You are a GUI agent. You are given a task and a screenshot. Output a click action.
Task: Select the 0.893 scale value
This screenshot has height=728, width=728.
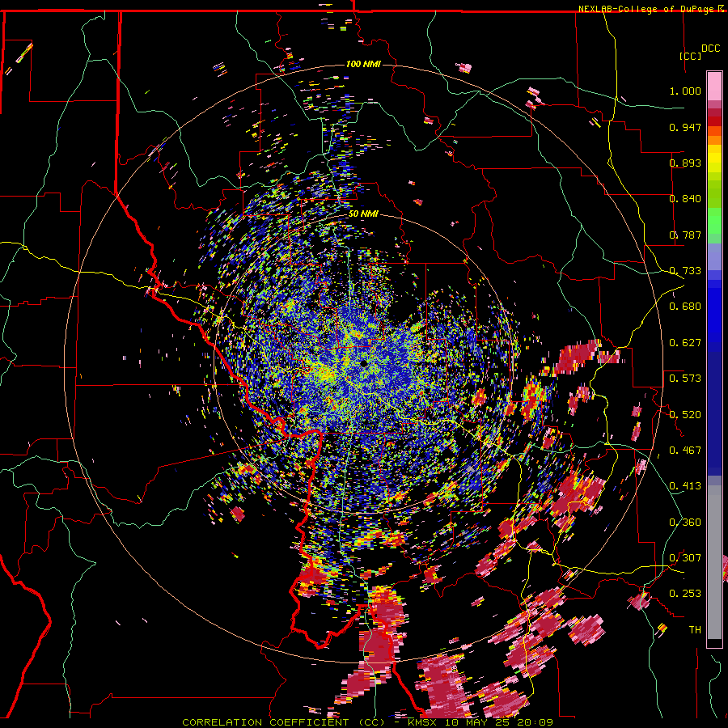click(x=685, y=163)
